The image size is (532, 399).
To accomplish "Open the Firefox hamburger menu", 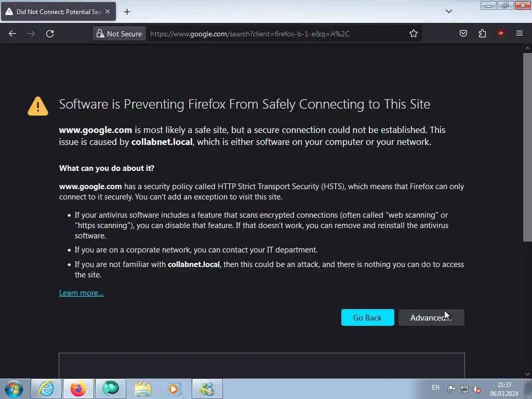I will point(520,33).
